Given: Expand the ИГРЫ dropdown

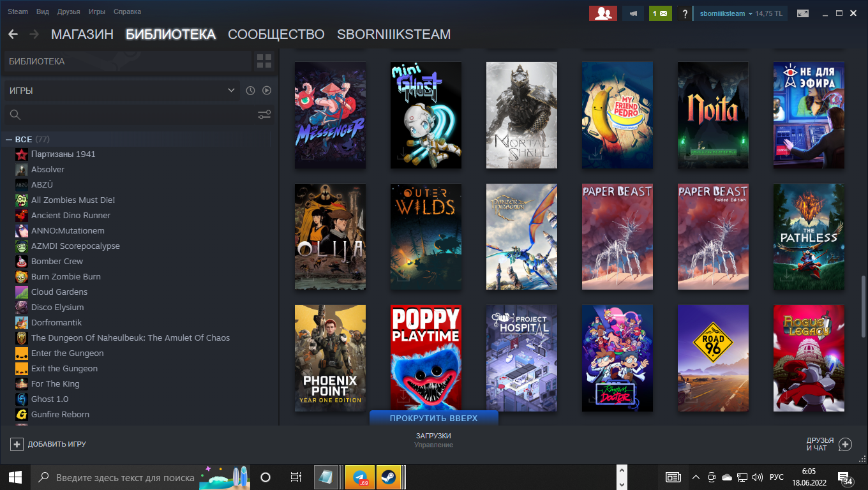Looking at the screenshot, I should [231, 91].
